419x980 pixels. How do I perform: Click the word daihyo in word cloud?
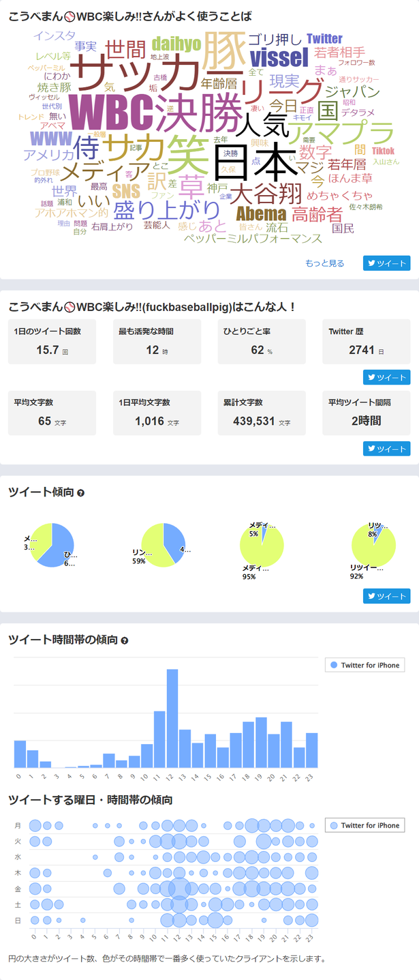(x=176, y=44)
